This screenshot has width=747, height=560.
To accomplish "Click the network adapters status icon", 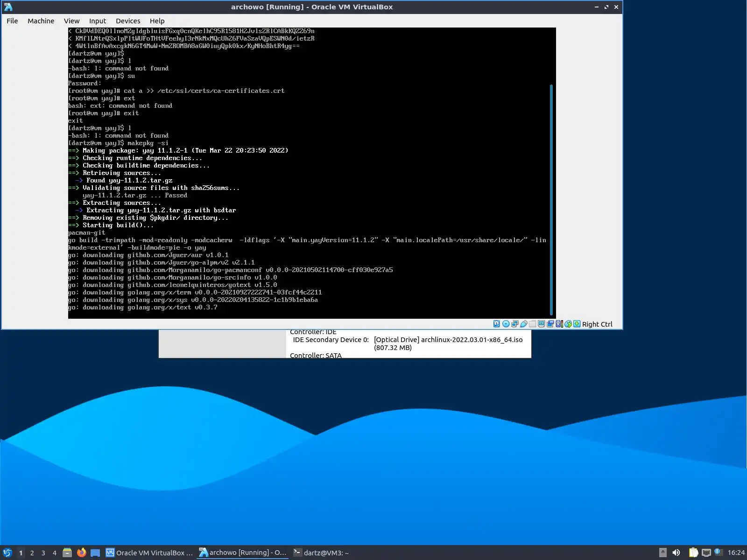I will [x=514, y=324].
